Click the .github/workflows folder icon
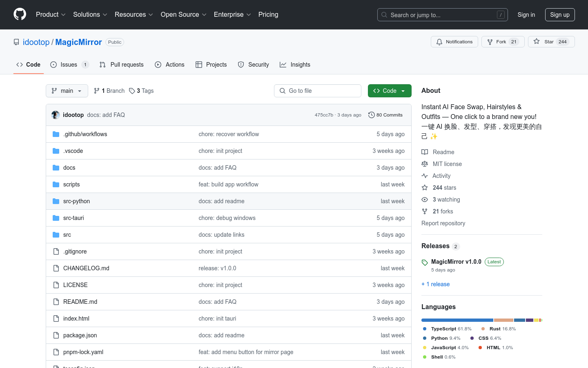The image size is (588, 368). [x=56, y=134]
